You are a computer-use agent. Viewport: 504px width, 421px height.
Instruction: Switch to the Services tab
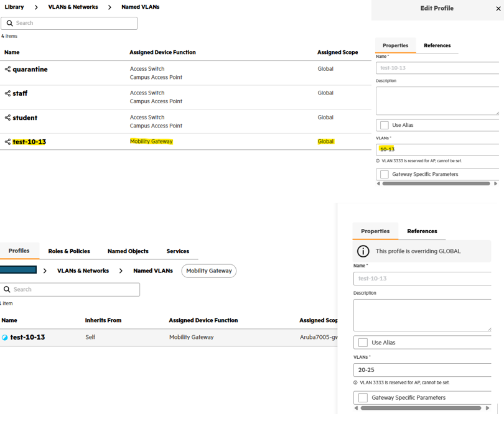pyautogui.click(x=178, y=251)
